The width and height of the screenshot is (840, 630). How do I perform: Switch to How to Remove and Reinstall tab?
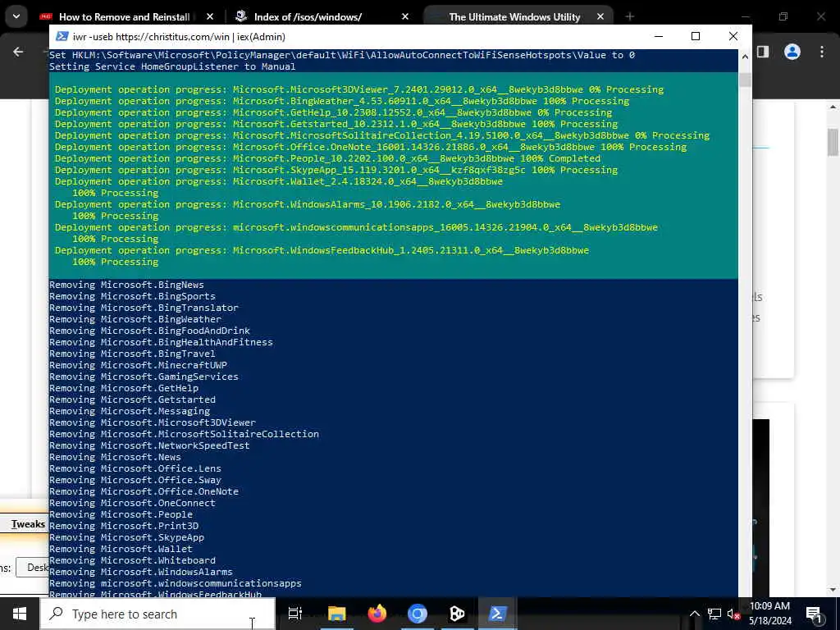(x=124, y=17)
